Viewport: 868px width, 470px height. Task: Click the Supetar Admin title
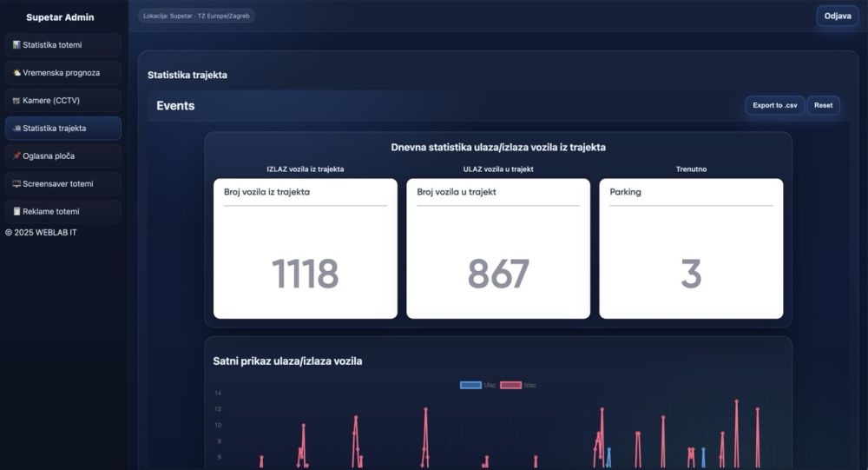60,17
